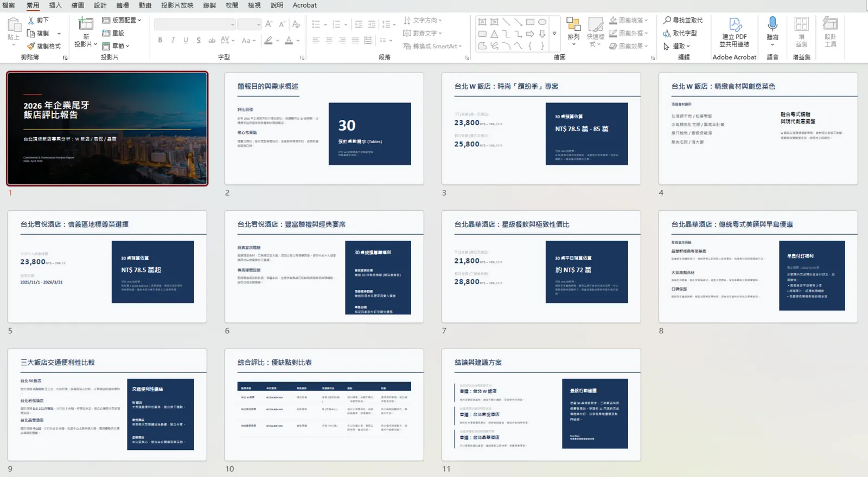
Task: Open 快速樣式 (Quick Styles) icon
Action: (x=596, y=24)
